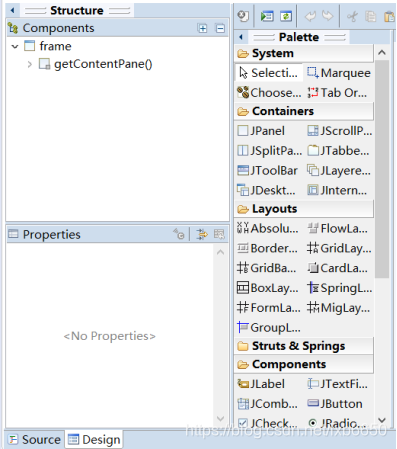
Task: Pick JInternalFrame container
Action: click(x=337, y=190)
